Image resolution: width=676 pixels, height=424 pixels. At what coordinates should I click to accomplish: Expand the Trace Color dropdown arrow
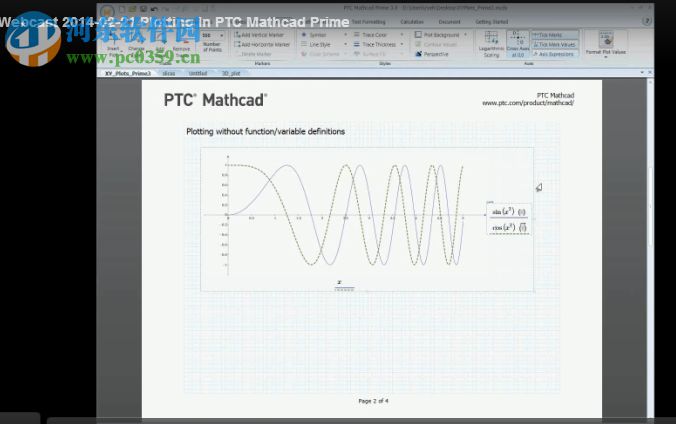(x=402, y=35)
